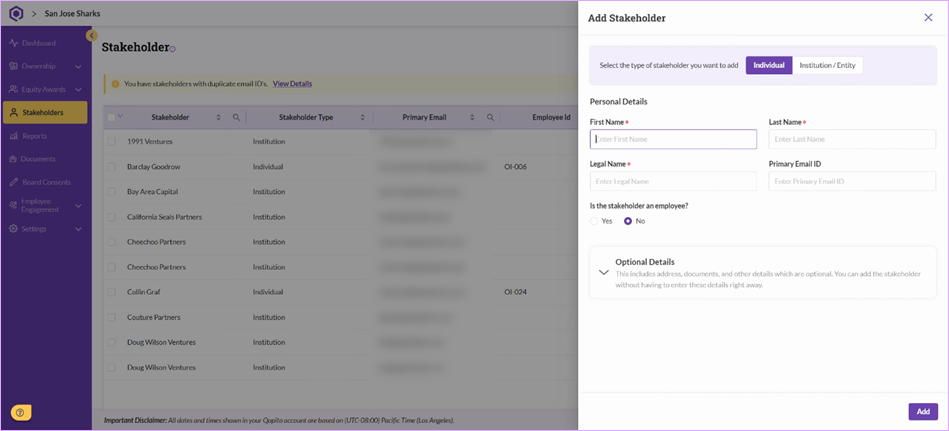The height and width of the screenshot is (431, 949).
Task: Check the box for Couture Partners
Action: [x=111, y=317]
